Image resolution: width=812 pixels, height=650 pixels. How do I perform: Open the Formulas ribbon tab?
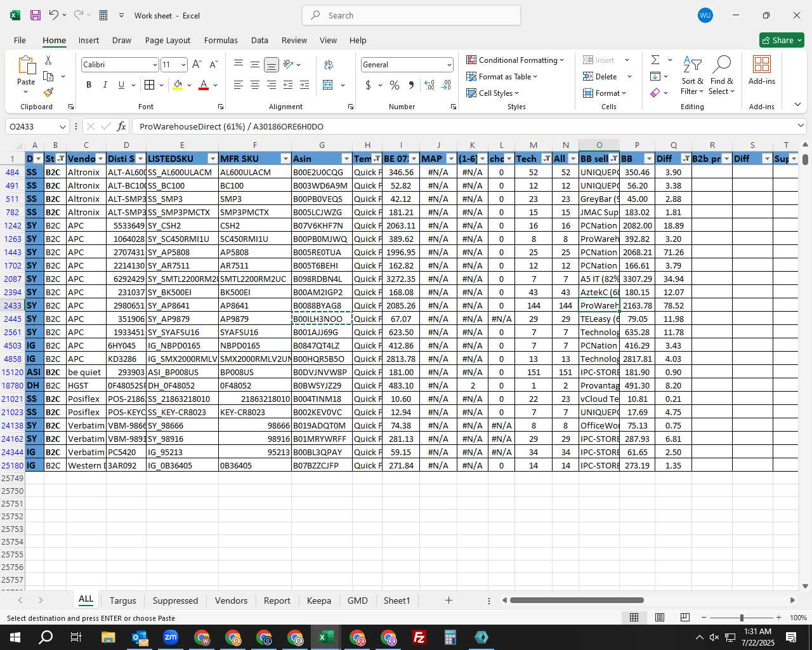pos(221,40)
